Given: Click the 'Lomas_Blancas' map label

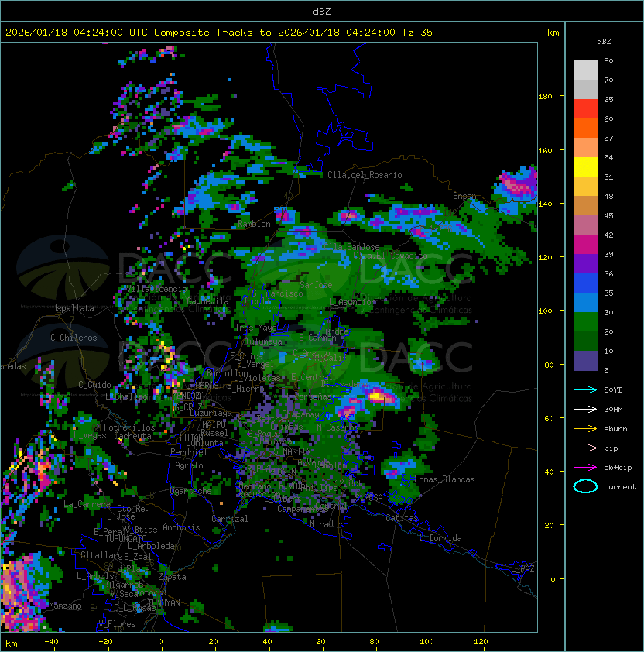Looking at the screenshot, I should (444, 479).
